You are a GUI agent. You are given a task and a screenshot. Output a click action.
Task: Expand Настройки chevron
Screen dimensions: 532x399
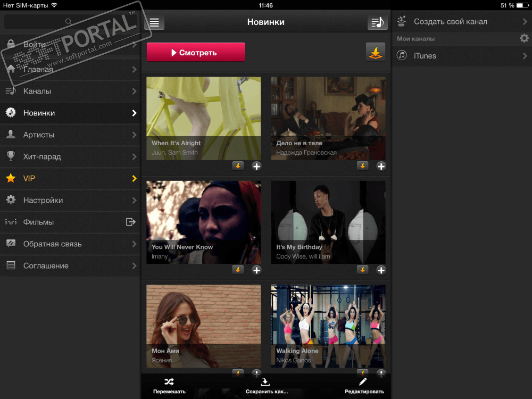tap(135, 200)
